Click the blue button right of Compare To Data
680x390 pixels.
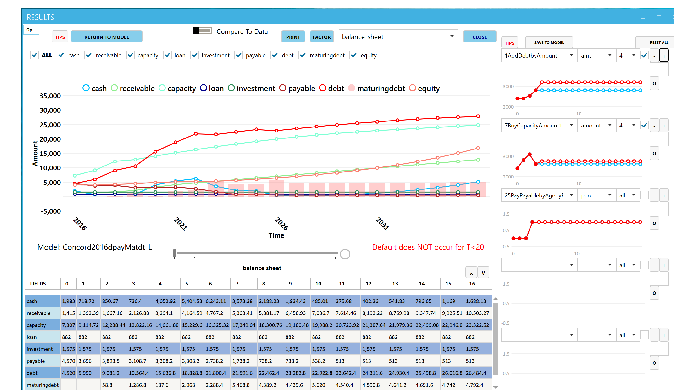tap(293, 37)
